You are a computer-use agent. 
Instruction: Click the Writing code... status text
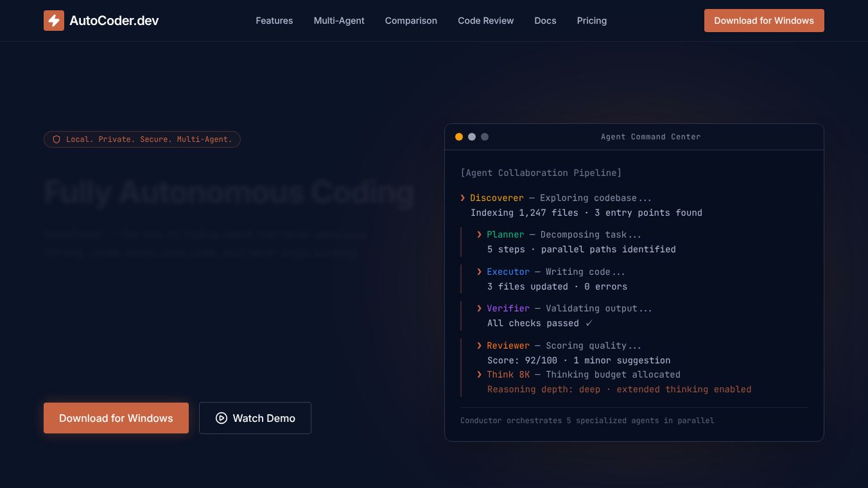click(585, 272)
